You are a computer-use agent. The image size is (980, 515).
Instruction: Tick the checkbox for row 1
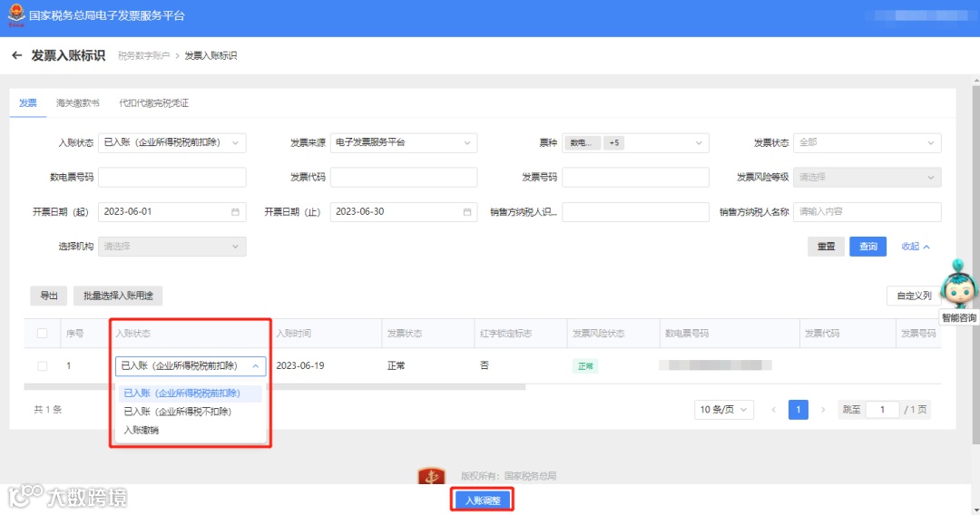pyautogui.click(x=42, y=365)
